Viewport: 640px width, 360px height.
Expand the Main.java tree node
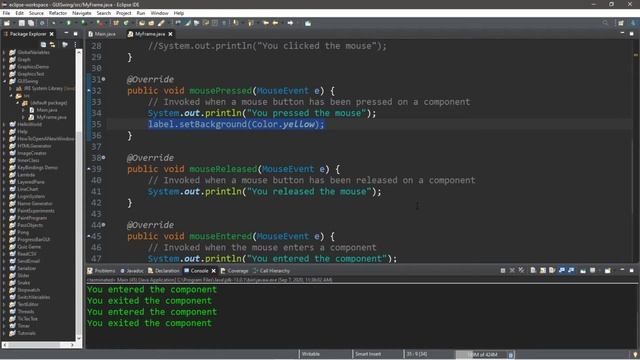coord(24,110)
